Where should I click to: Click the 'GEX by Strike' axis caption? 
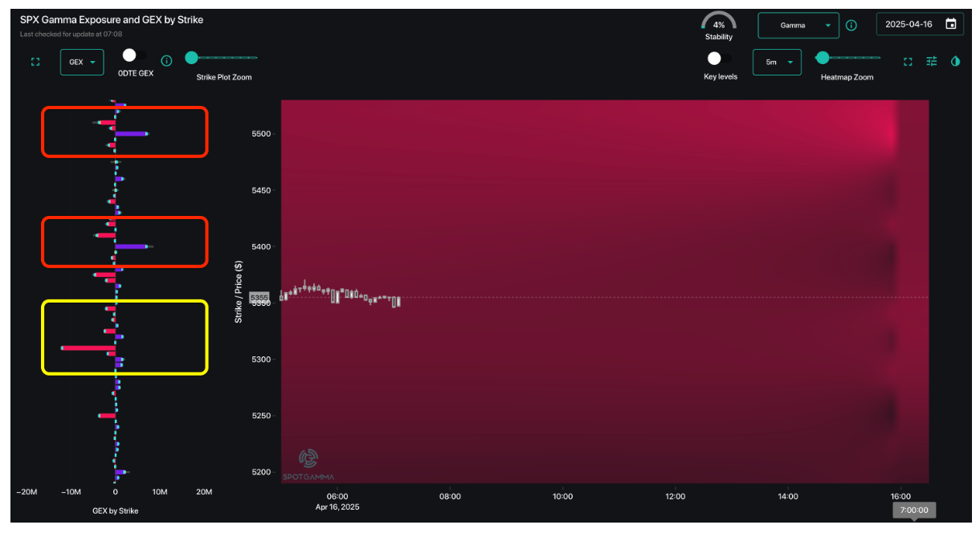click(116, 511)
